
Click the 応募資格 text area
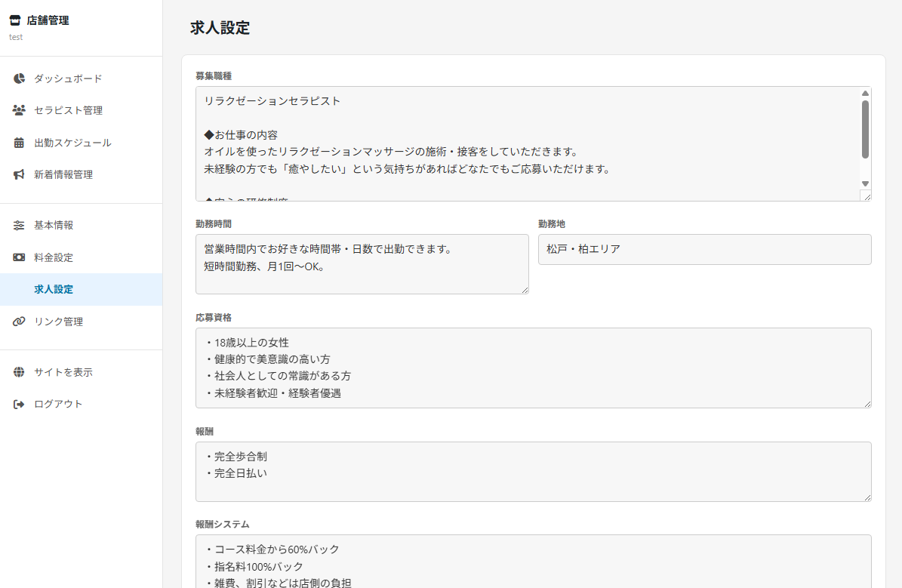point(534,368)
